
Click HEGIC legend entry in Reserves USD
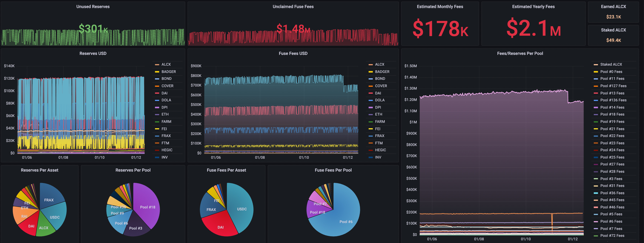[167, 150]
